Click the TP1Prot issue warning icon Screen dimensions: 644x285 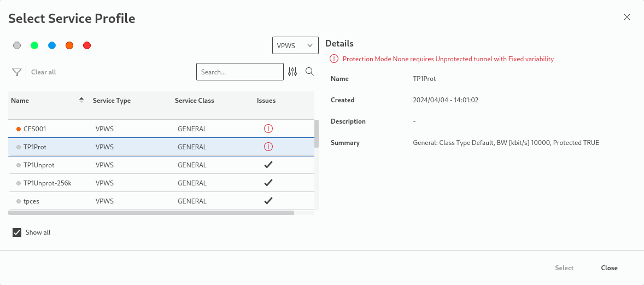268,147
